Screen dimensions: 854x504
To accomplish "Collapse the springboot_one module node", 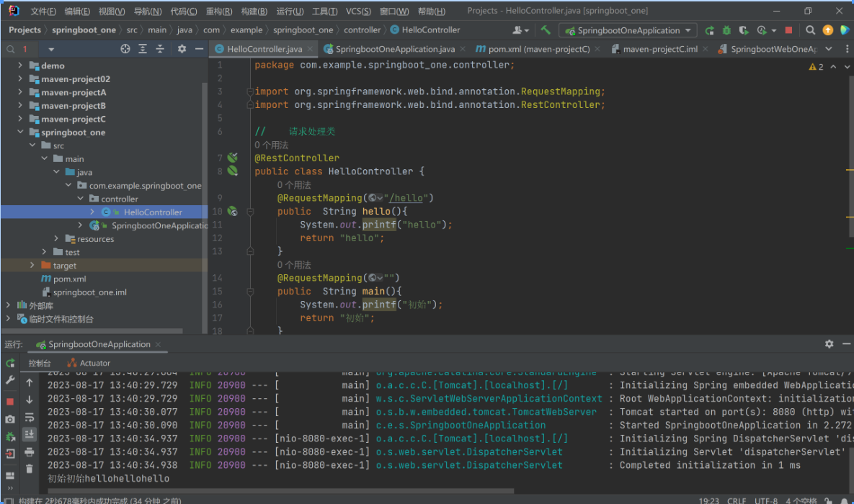I will pyautogui.click(x=20, y=132).
